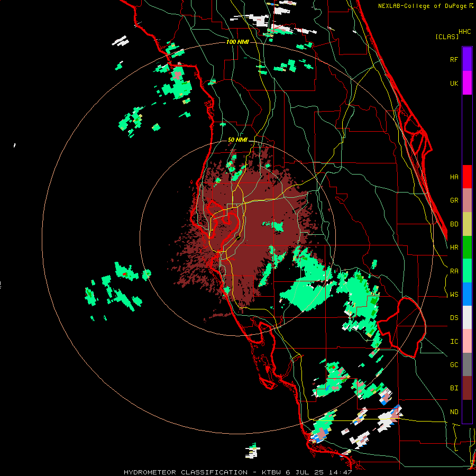Click the RF legend label

tap(454, 59)
